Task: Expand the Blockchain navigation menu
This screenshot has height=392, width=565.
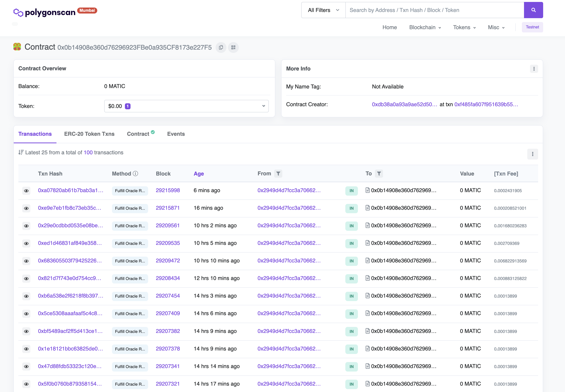Action: click(425, 27)
